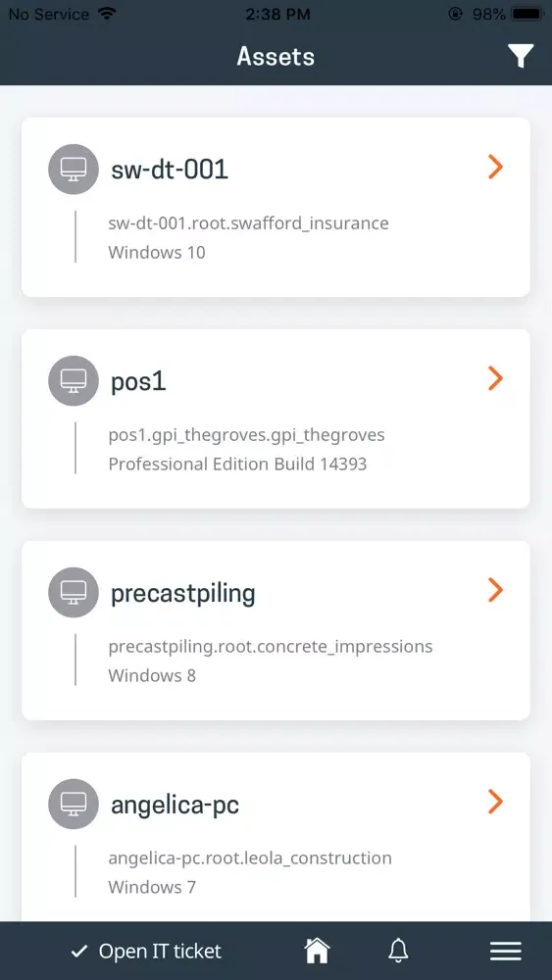Tap the pos1 monitor icon
Screen dimensions: 552x980
point(74,380)
